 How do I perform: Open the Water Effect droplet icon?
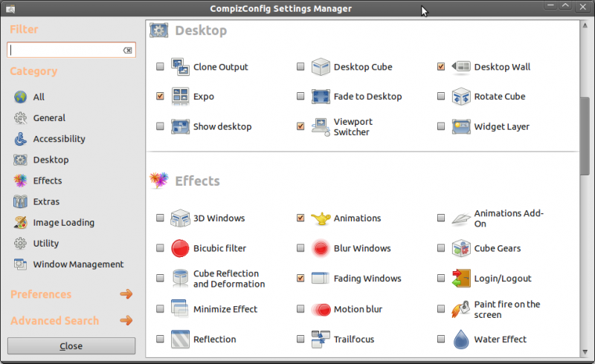461,339
